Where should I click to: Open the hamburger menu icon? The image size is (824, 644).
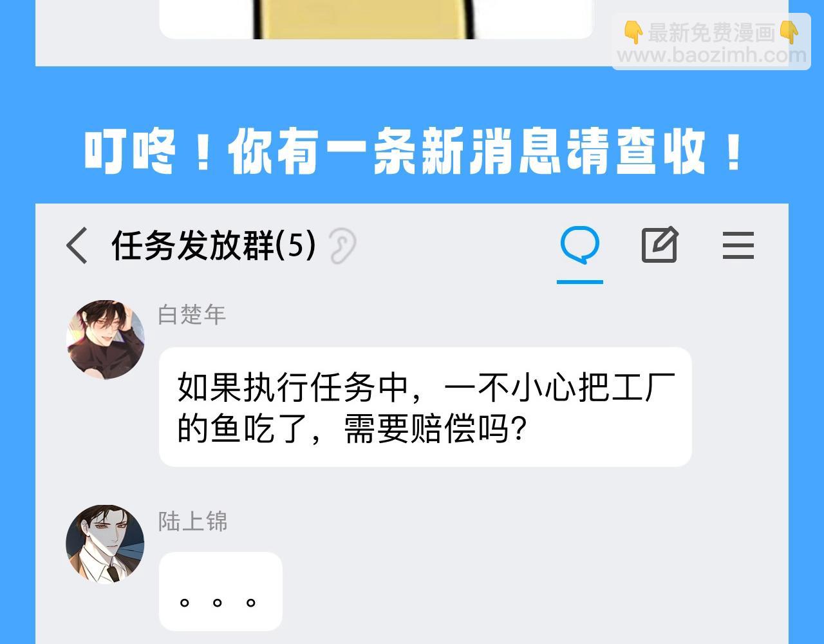pyautogui.click(x=738, y=245)
